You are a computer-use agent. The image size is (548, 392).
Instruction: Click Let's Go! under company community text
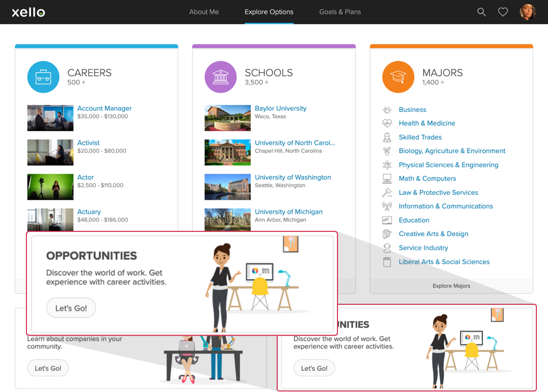tap(48, 368)
